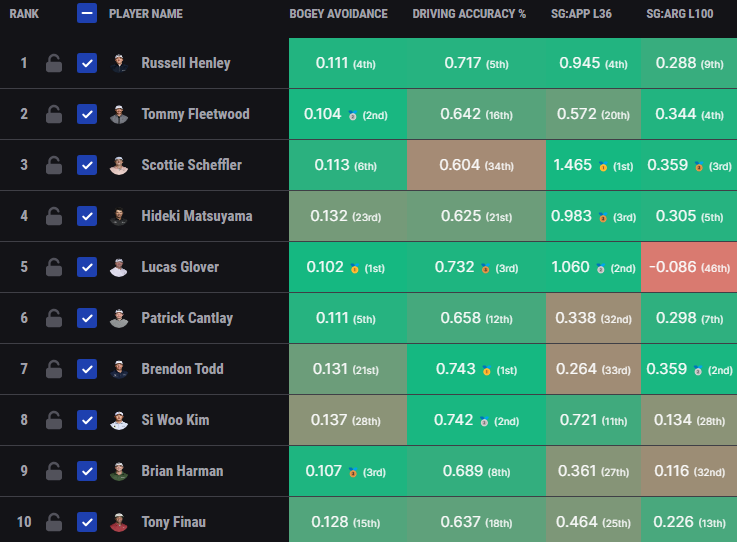This screenshot has width=737, height=542.
Task: Click Tony Finau's avatar photo
Action: point(119,522)
